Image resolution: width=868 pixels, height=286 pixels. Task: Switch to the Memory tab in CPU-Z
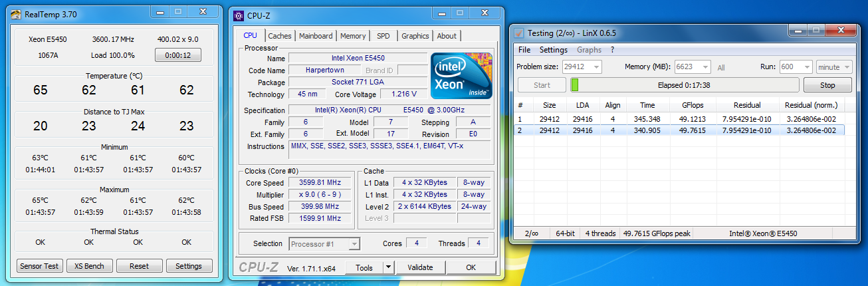(353, 36)
